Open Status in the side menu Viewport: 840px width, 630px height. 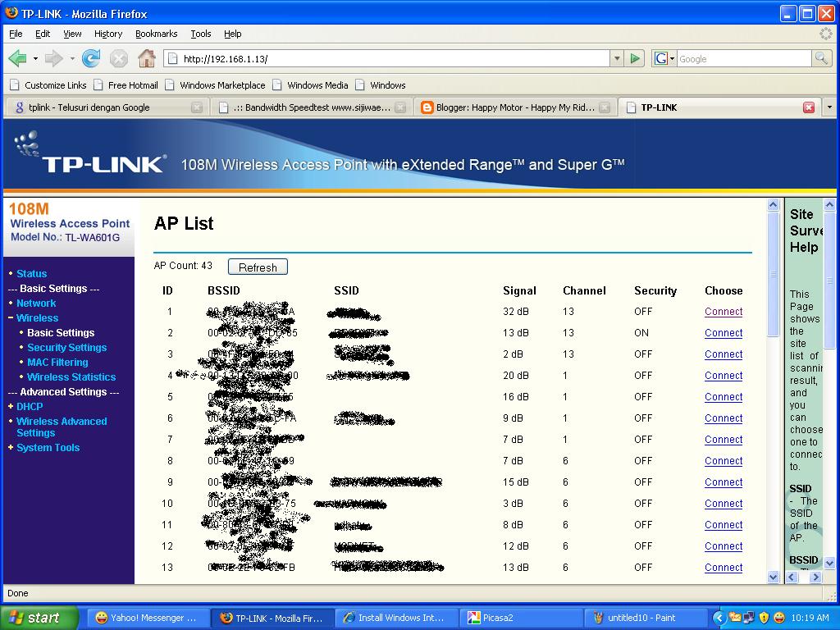coord(32,274)
